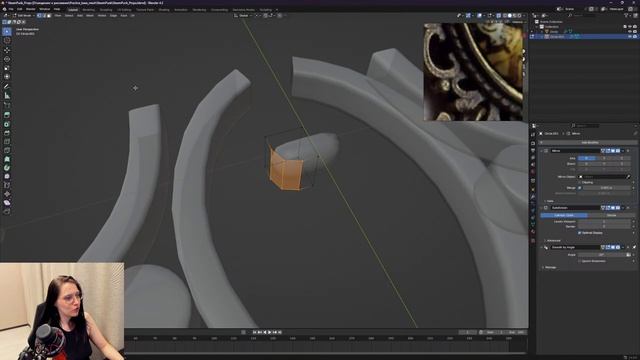Image resolution: width=640 pixels, height=360 pixels.
Task: Select the Edge Slide tool
Action: click(7, 185)
